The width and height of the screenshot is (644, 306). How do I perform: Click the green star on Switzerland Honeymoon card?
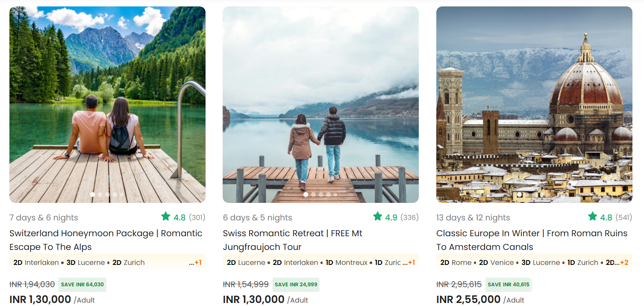[166, 217]
